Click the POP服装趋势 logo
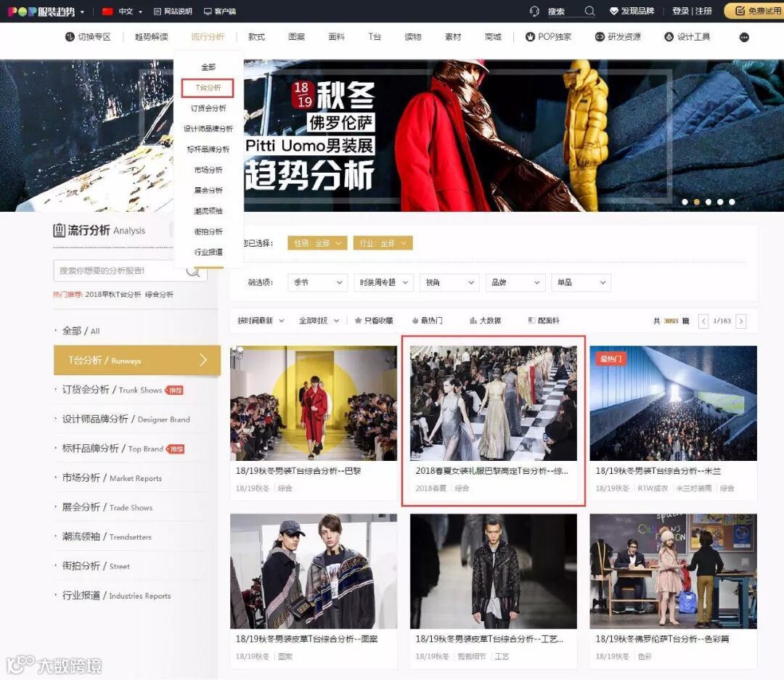784x680 pixels. [x=41, y=11]
